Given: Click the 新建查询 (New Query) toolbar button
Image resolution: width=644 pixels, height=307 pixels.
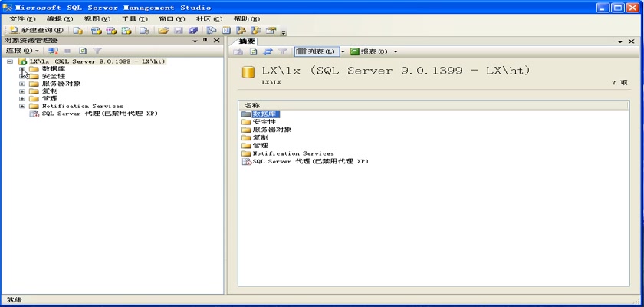Looking at the screenshot, I should coord(37,31).
